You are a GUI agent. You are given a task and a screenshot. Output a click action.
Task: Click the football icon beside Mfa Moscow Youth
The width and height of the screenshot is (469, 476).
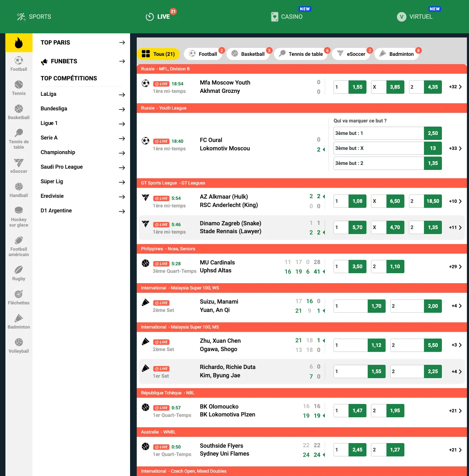click(145, 83)
